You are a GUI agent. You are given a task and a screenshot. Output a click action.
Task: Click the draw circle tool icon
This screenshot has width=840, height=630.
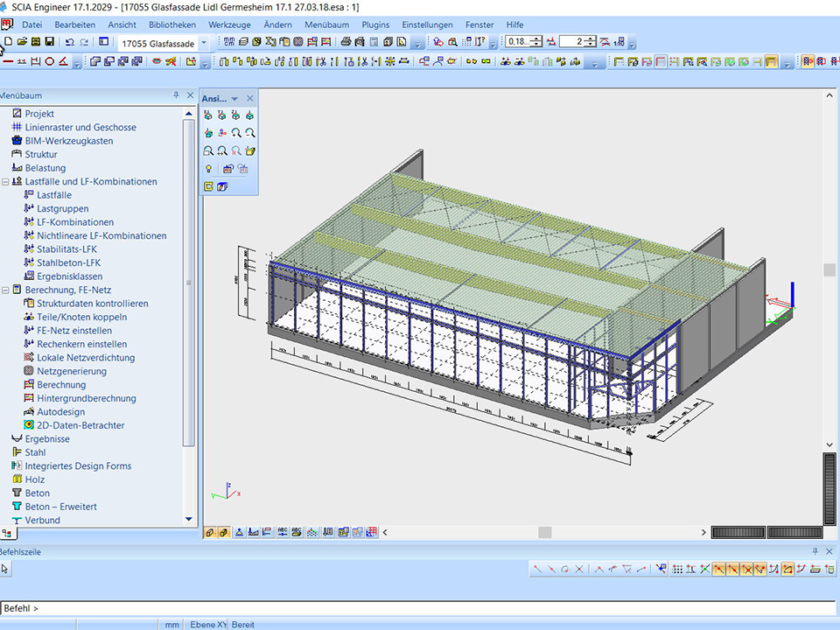(50, 62)
